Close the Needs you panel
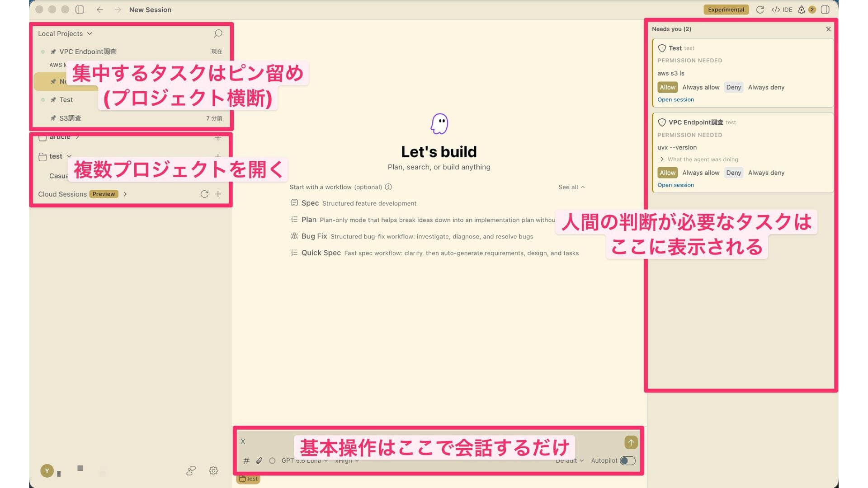 click(x=828, y=29)
